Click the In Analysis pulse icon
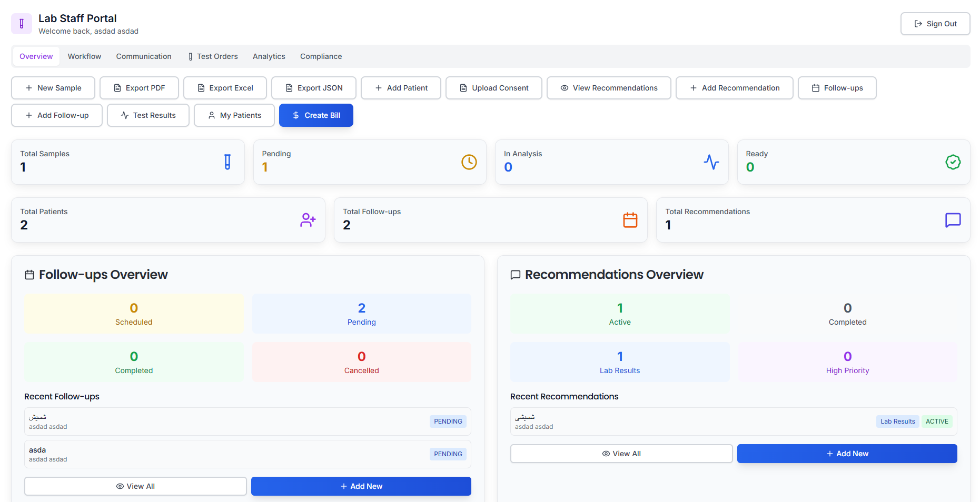The height and width of the screenshot is (502, 980). [x=711, y=162]
